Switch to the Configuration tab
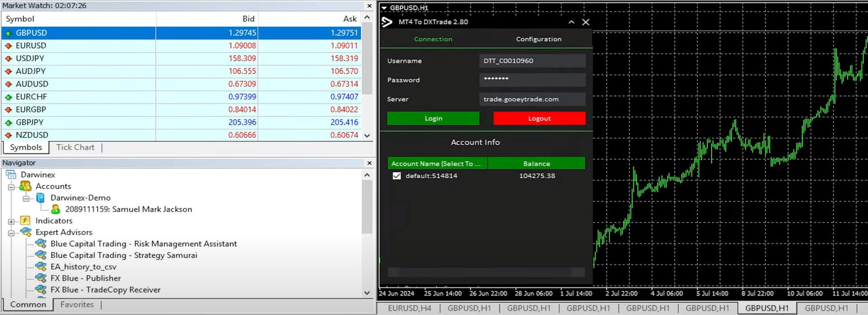Viewport: 868px width, 315px height. tap(539, 39)
